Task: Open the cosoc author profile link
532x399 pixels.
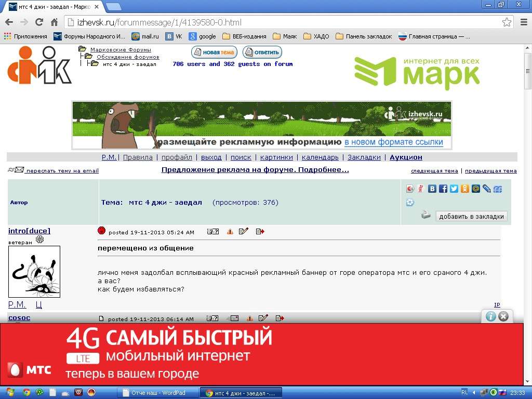Action: point(19,318)
